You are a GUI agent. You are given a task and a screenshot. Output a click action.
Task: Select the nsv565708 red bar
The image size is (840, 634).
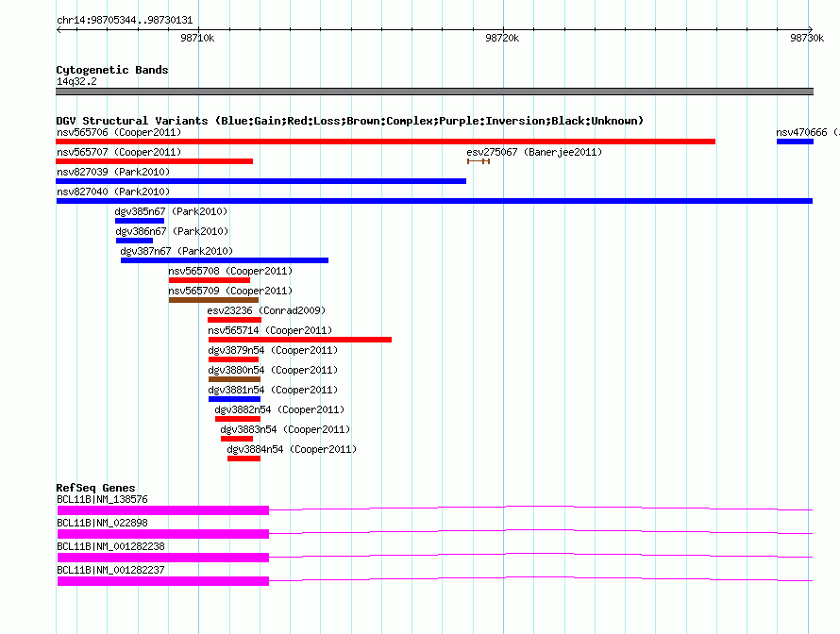210,280
